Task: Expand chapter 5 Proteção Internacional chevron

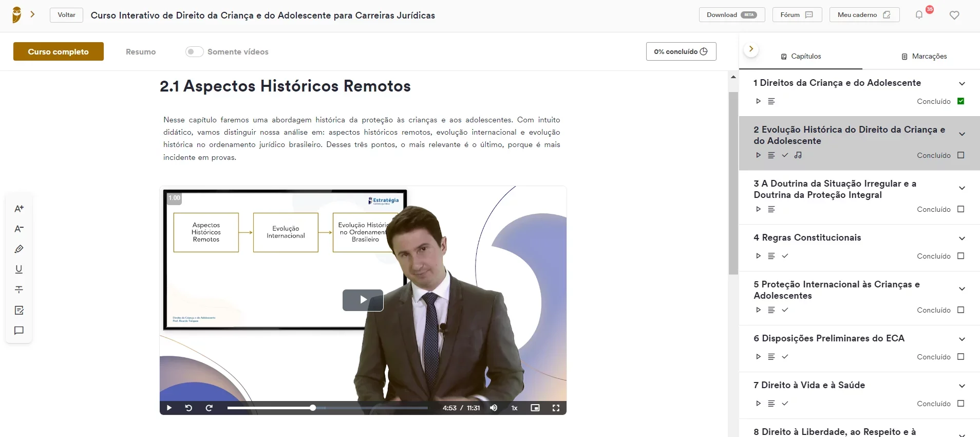Action: (962, 289)
